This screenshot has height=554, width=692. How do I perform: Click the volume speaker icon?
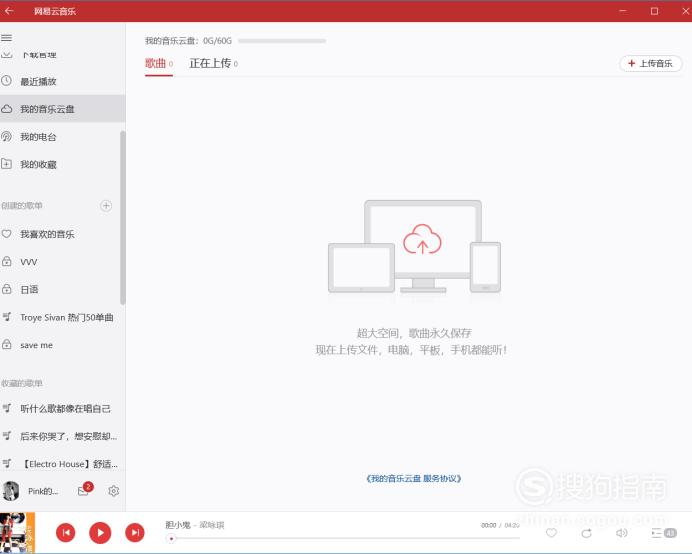pos(621,533)
